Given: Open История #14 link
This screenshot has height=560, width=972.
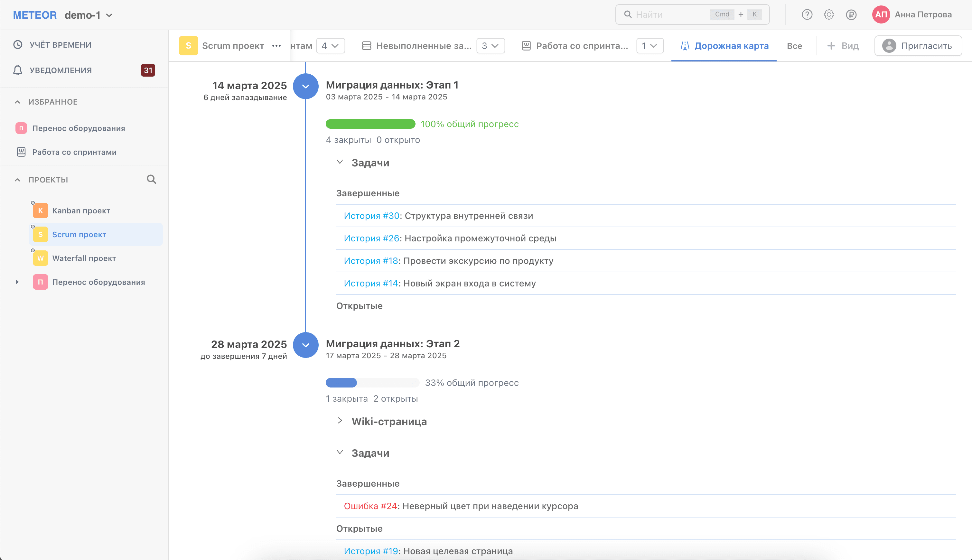Looking at the screenshot, I should tap(371, 283).
